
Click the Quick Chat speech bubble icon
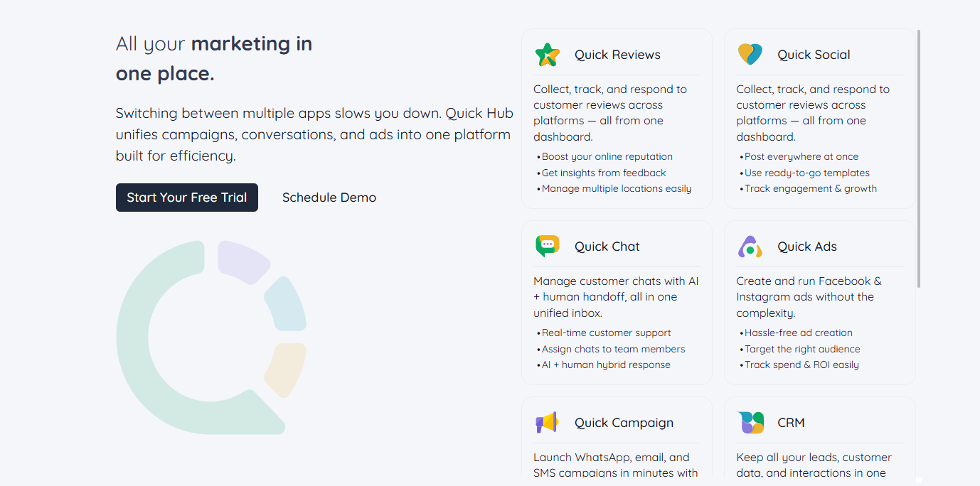point(547,246)
